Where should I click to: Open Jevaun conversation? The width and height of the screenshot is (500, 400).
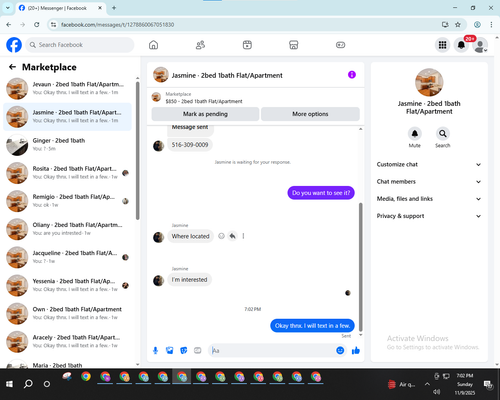coord(67,89)
